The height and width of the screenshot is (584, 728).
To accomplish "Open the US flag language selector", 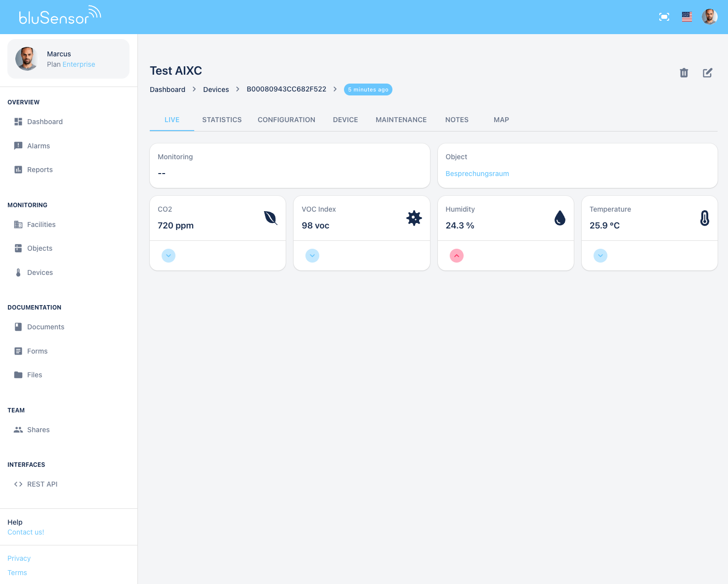I will 686,16.
